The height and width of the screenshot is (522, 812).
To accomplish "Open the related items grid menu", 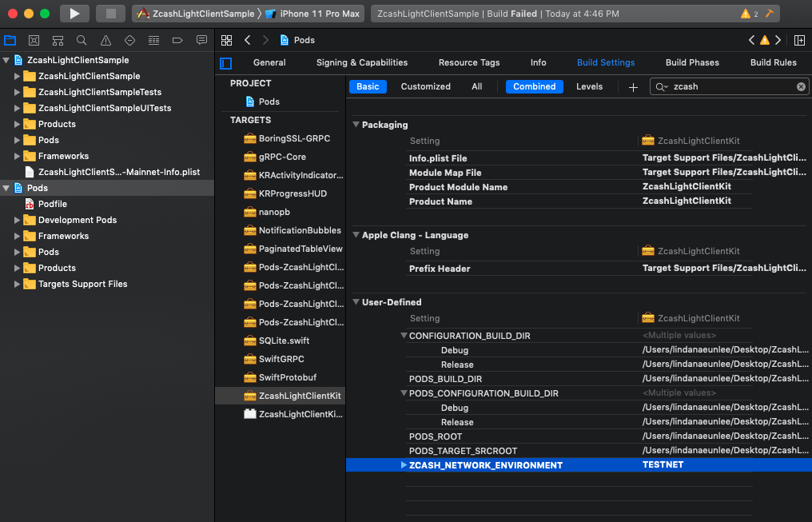I will [226, 41].
